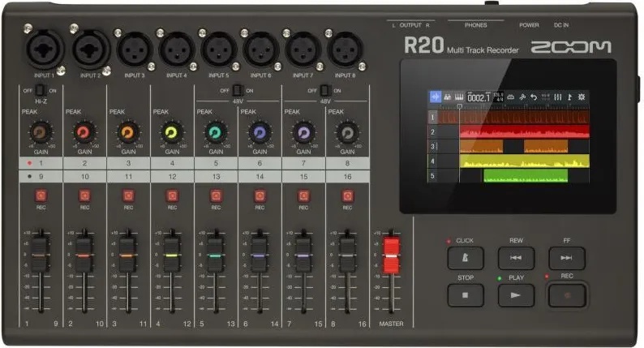Tap the yellow waveform region on track 4
This screenshot has width=644, height=348.
coord(525,161)
